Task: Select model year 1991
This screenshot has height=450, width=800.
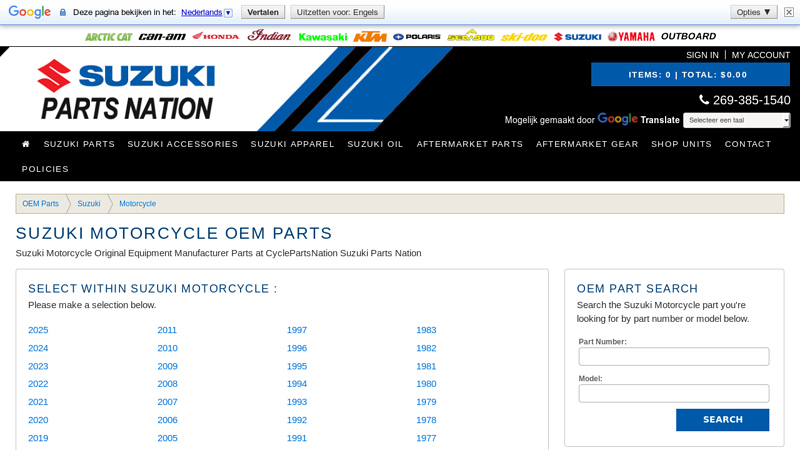Action: click(x=297, y=438)
